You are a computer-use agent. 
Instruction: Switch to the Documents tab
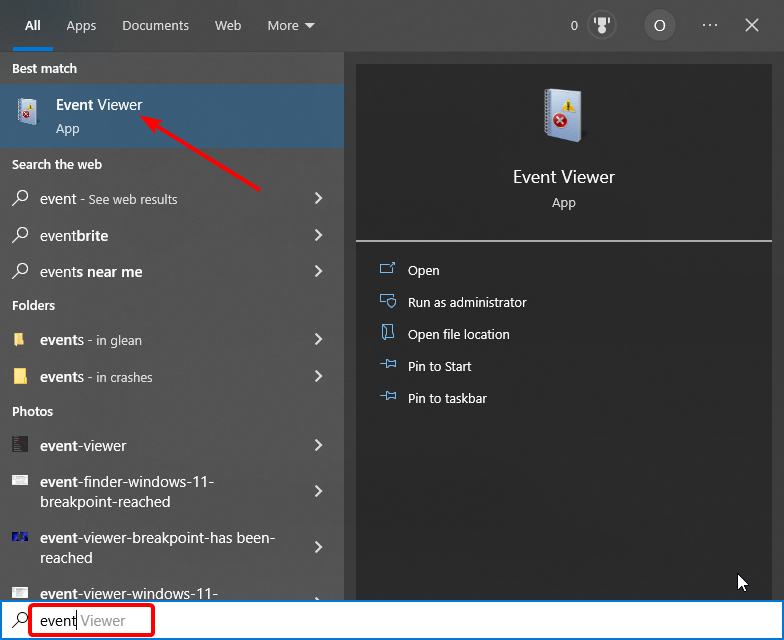click(x=156, y=26)
